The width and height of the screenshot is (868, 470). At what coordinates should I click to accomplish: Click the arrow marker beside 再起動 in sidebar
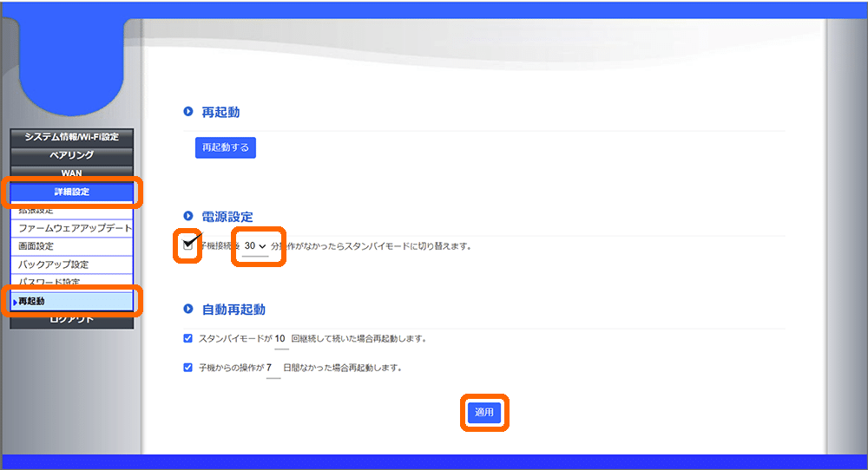pyautogui.click(x=15, y=302)
